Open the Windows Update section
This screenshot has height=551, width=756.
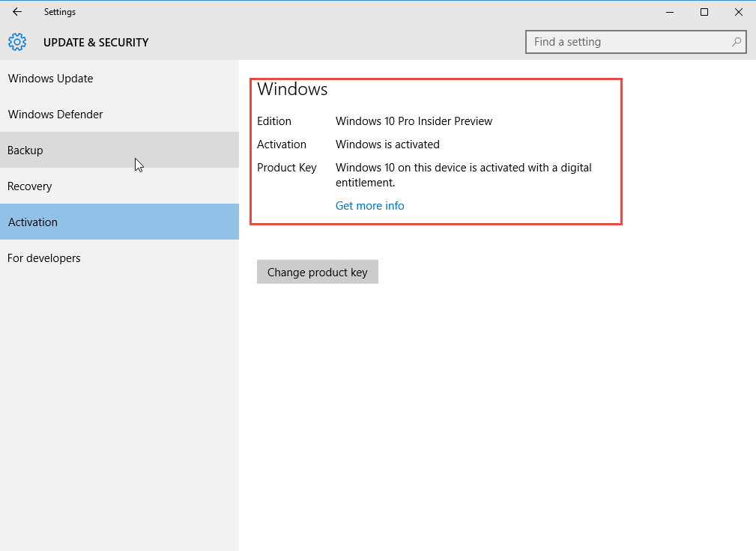(x=120, y=79)
